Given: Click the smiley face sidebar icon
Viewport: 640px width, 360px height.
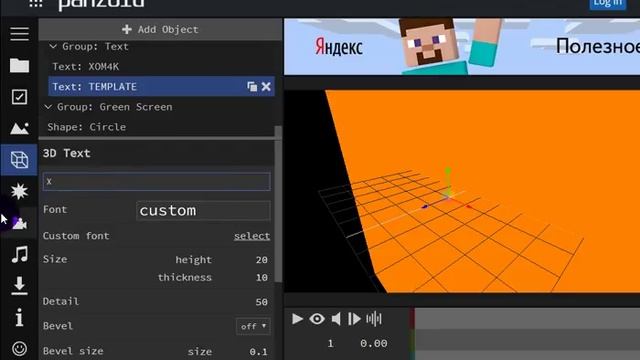Looking at the screenshot, I should (x=19, y=349).
